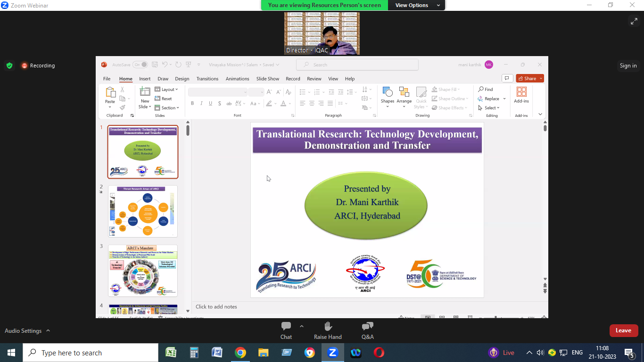644x362 pixels.
Task: Click the PowerPoint Search box
Action: click(357, 65)
